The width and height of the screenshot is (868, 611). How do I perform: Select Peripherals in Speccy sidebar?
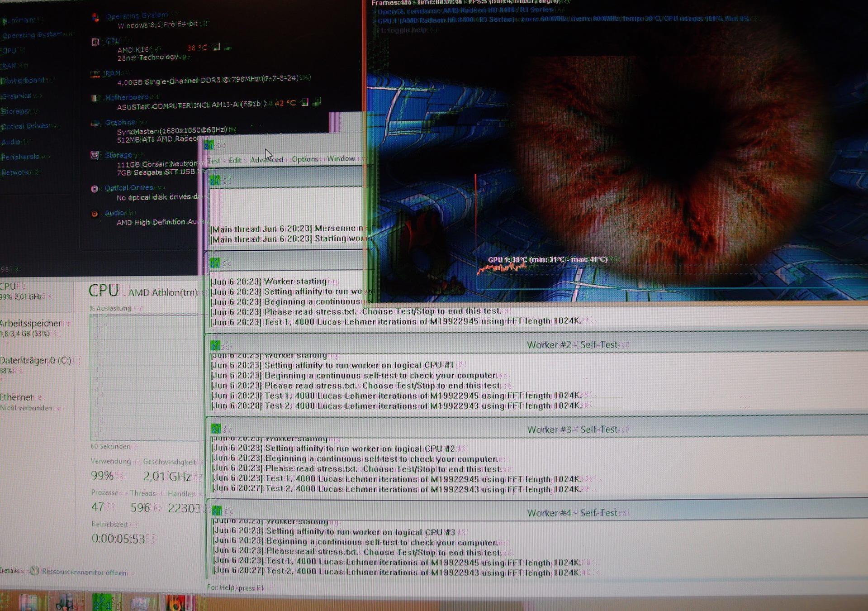[21, 157]
